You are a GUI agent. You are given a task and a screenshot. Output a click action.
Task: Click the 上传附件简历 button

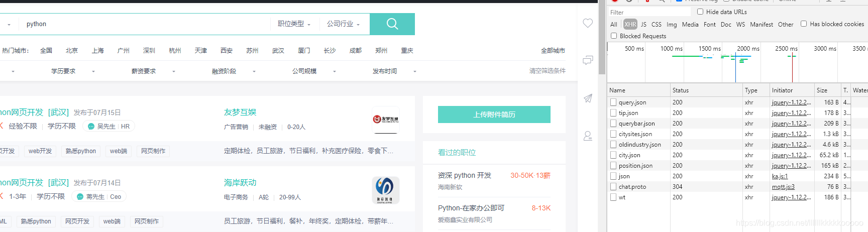(x=494, y=114)
